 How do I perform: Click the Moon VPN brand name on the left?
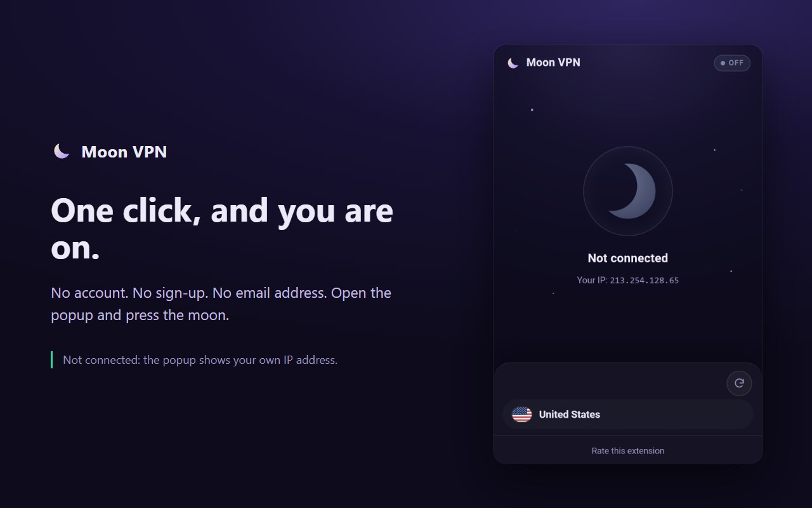pyautogui.click(x=124, y=152)
